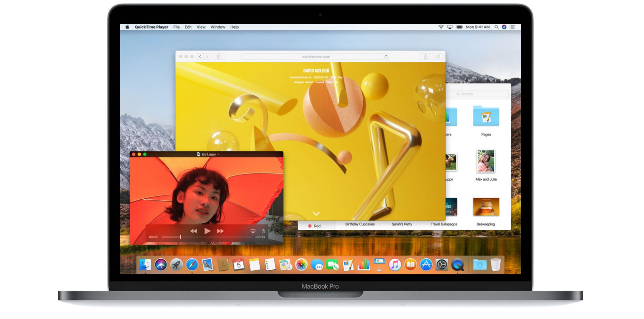Open Spotlight search magnifier
Image resolution: width=644 pixels, height=319 pixels.
(496, 27)
